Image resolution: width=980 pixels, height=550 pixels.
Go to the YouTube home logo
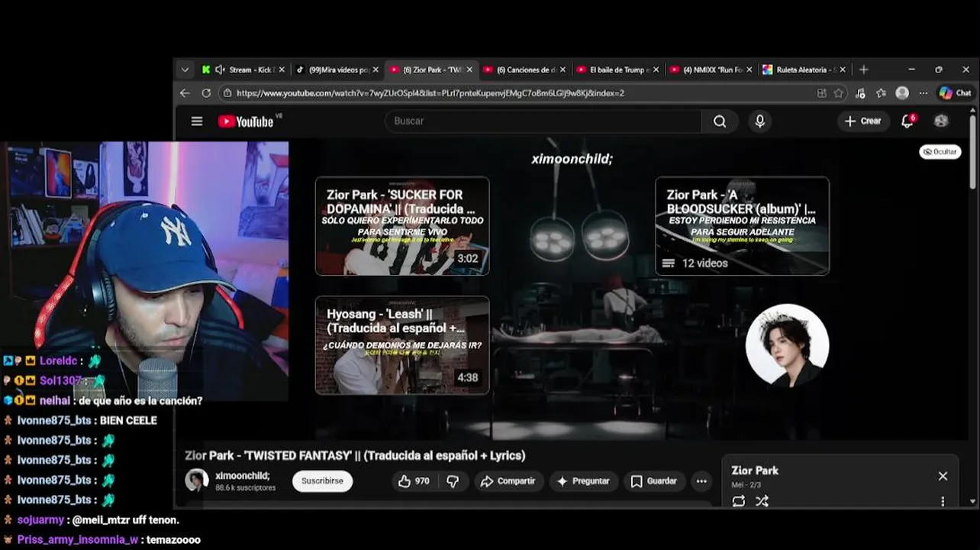point(246,121)
